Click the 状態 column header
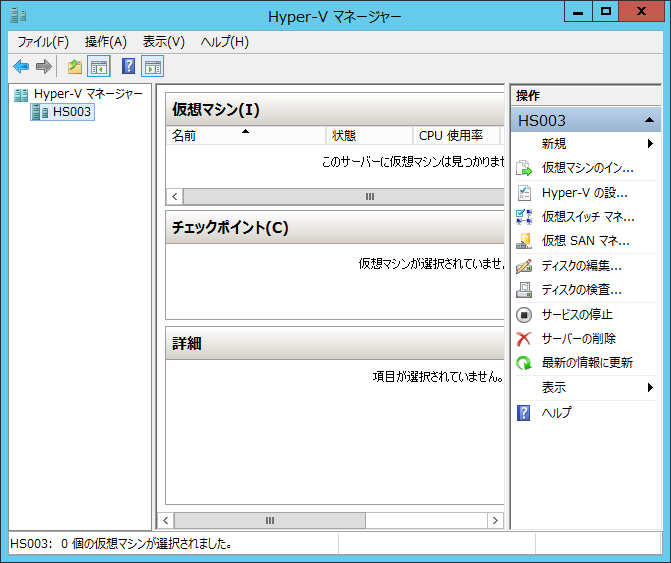 [x=369, y=135]
